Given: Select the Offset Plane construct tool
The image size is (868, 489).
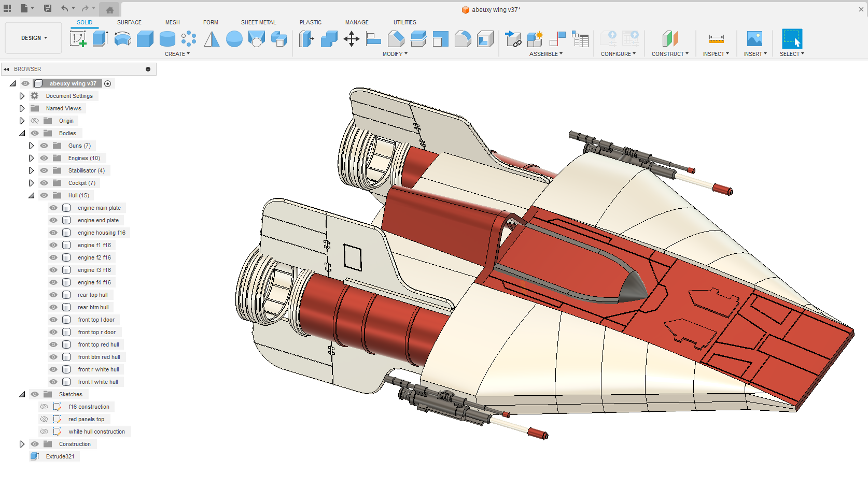Looking at the screenshot, I should tap(670, 39).
